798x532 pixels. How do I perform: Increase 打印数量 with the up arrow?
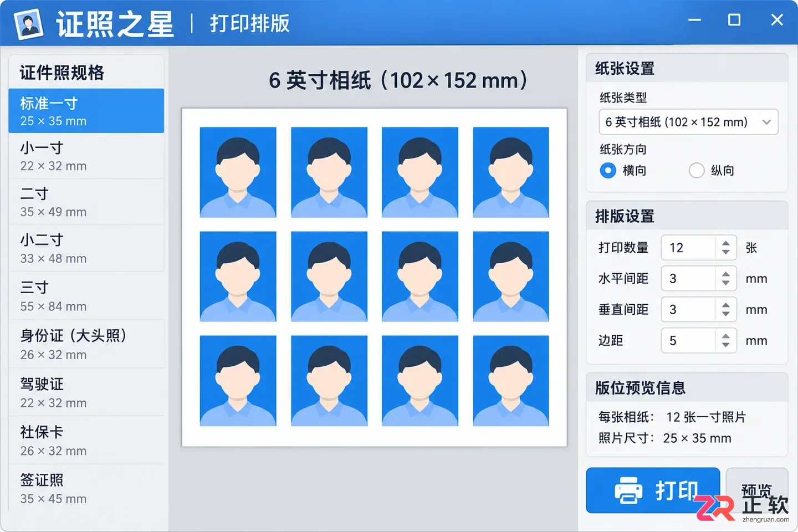(725, 243)
